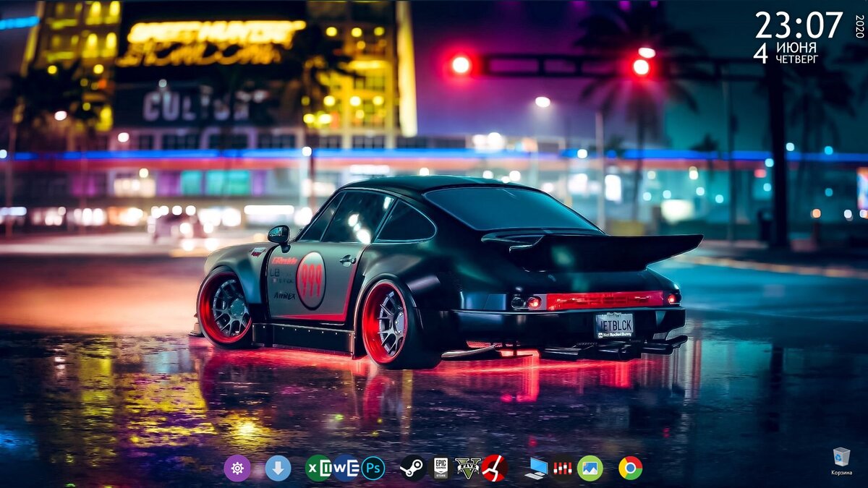The image size is (868, 488).
Task: Launch Microsoft Word from the dock
Action: [x=346, y=468]
